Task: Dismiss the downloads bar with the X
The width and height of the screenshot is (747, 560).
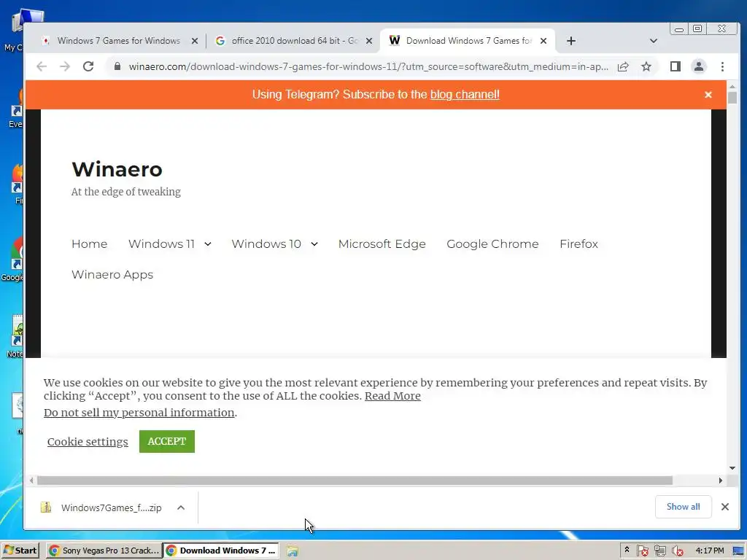Action: (725, 507)
